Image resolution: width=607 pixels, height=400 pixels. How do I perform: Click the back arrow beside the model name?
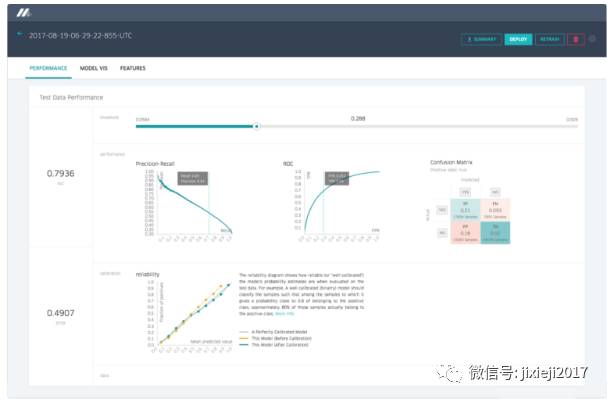coord(20,34)
